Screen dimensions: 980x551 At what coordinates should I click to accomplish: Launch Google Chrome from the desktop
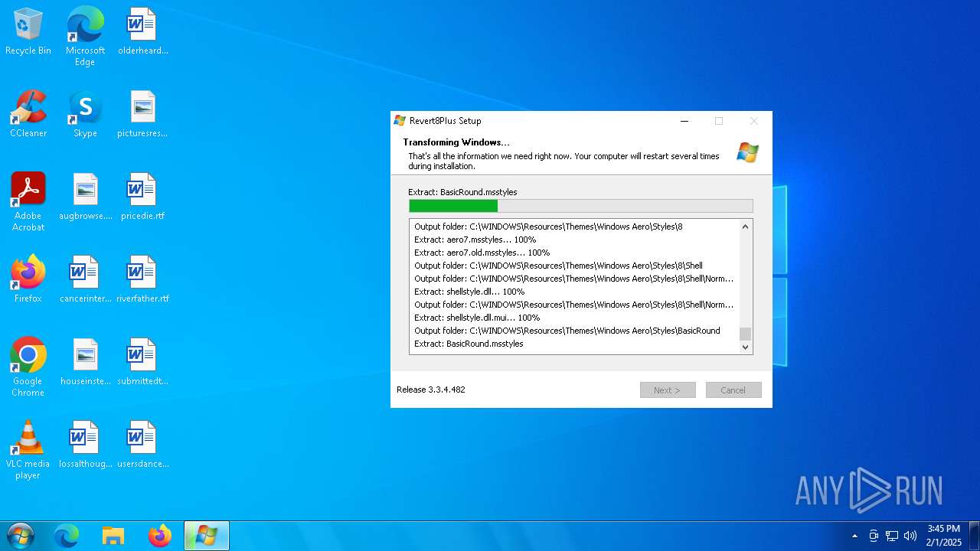coord(28,367)
